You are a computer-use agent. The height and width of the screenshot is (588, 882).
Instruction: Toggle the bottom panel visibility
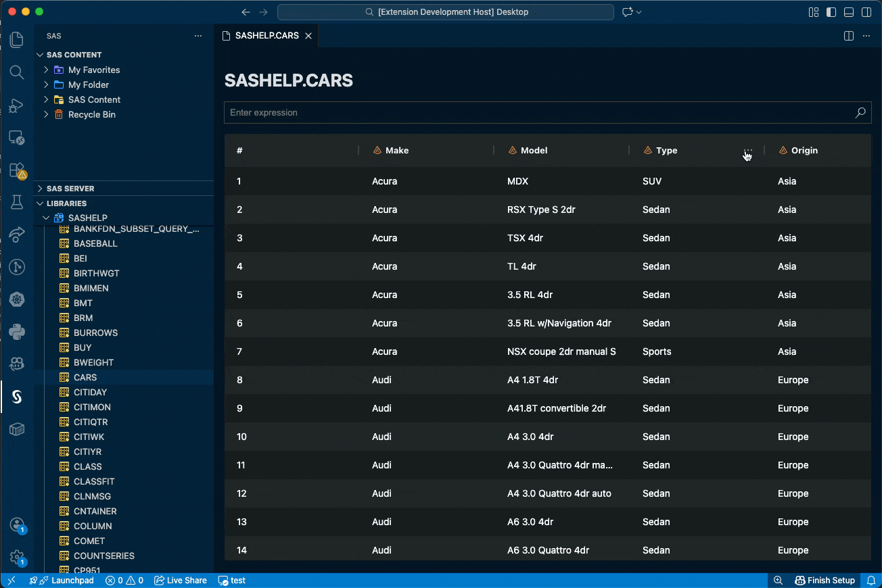click(849, 12)
